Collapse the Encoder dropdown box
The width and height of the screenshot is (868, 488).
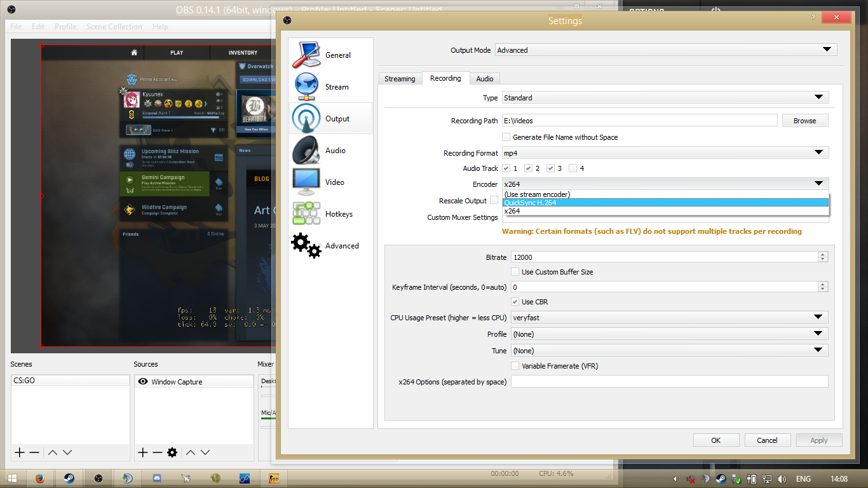click(x=665, y=184)
